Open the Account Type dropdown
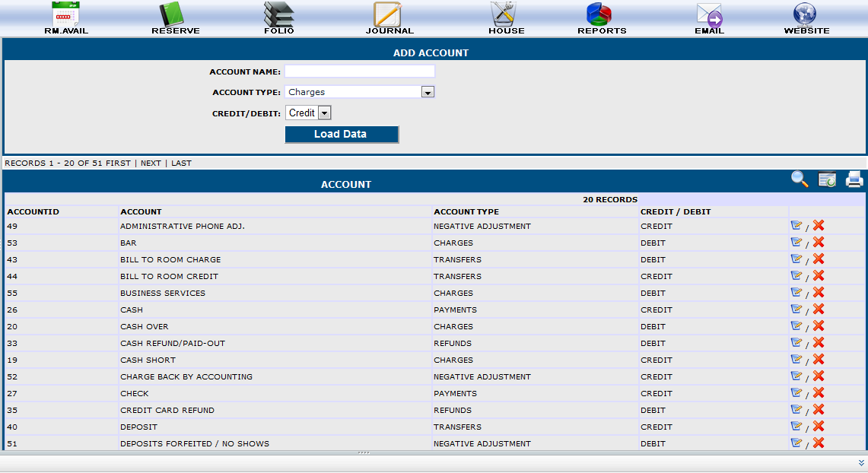Screen dimensions: 868x473 [x=360, y=92]
